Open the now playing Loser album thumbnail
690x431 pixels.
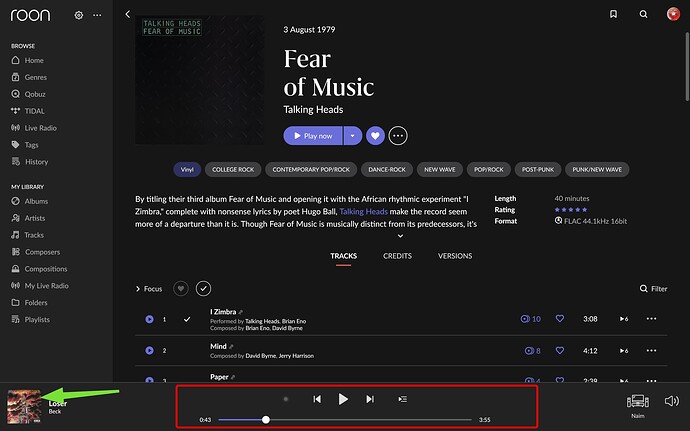pos(24,407)
